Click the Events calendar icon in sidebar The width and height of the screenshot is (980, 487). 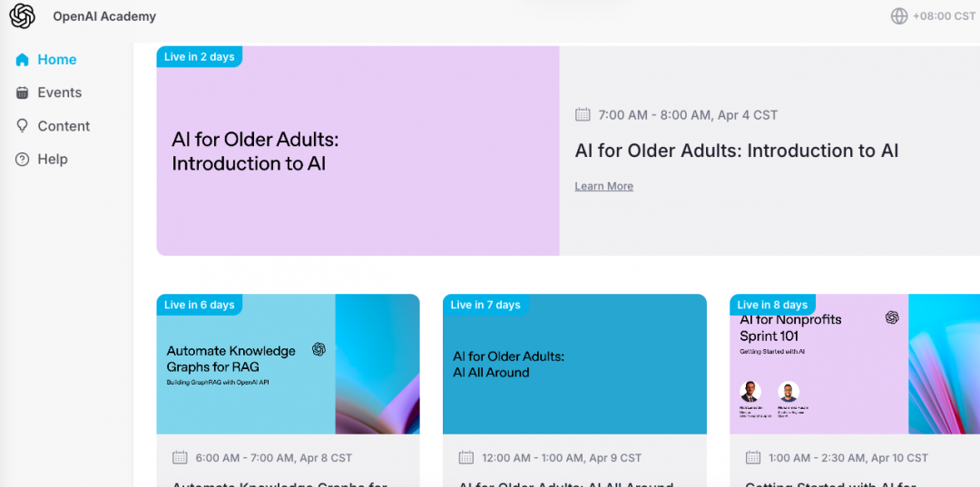(x=23, y=93)
